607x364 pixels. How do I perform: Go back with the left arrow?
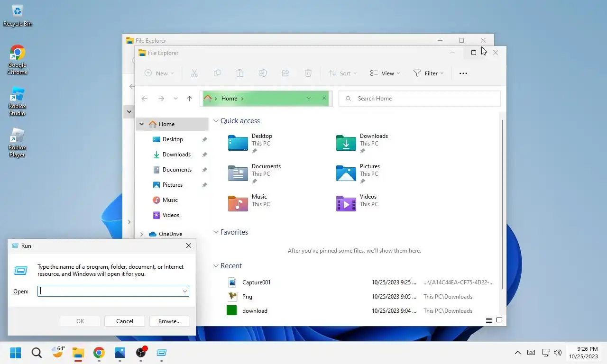[145, 99]
